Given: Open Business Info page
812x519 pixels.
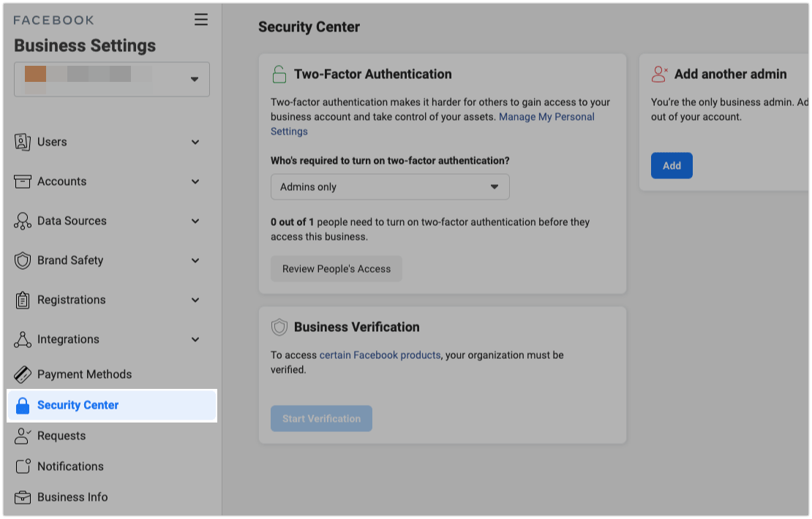Looking at the screenshot, I should [x=72, y=497].
